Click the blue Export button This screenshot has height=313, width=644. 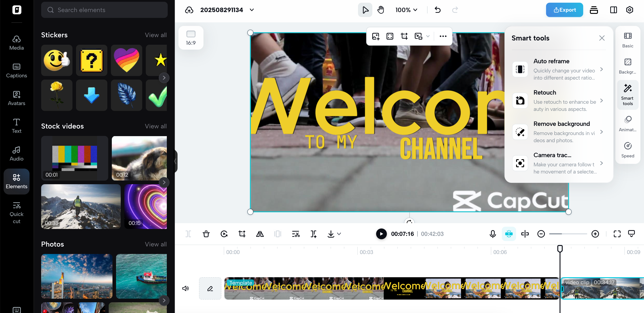click(x=564, y=10)
